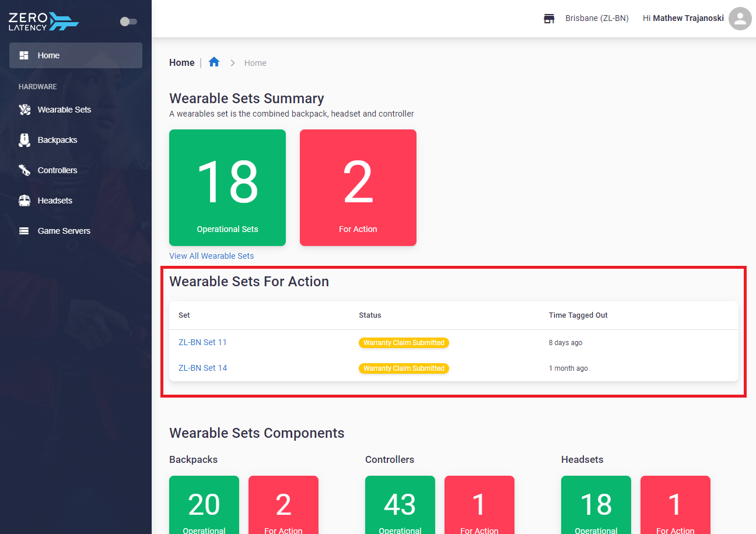Open Mathew Trajanoski user menu
This screenshot has width=756, height=534.
683,19
